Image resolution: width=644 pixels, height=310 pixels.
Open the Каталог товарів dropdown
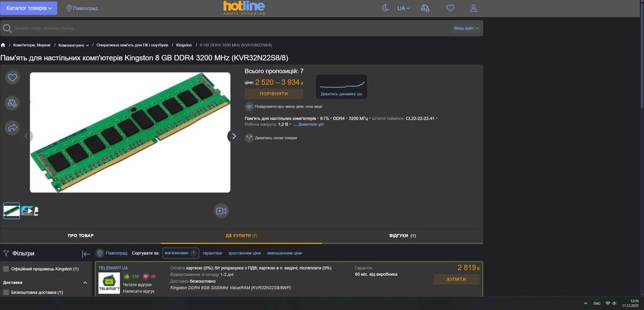coord(28,8)
